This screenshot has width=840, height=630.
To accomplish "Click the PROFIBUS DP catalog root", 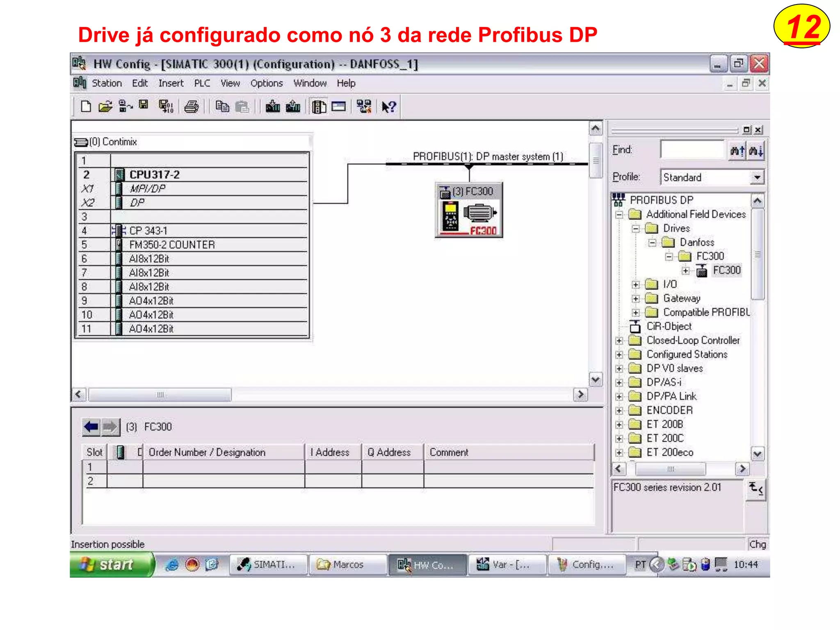I will tap(661, 200).
